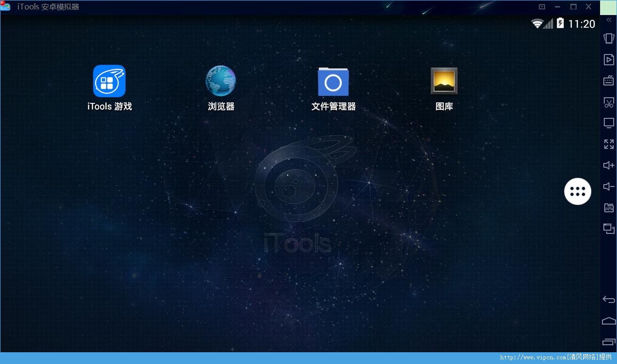Click the Wi-Fi status icon
The width and height of the screenshot is (617, 364).
[x=537, y=23]
